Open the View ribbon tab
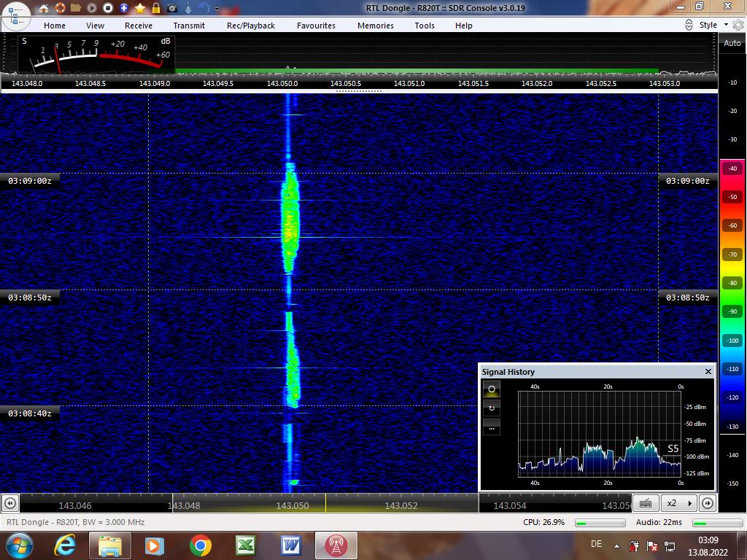 point(95,26)
